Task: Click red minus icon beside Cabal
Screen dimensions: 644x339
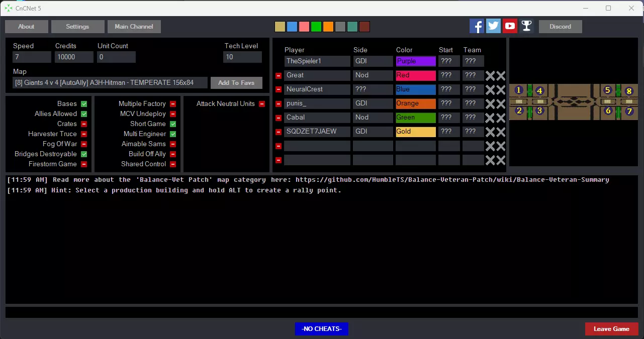Action: (x=279, y=118)
